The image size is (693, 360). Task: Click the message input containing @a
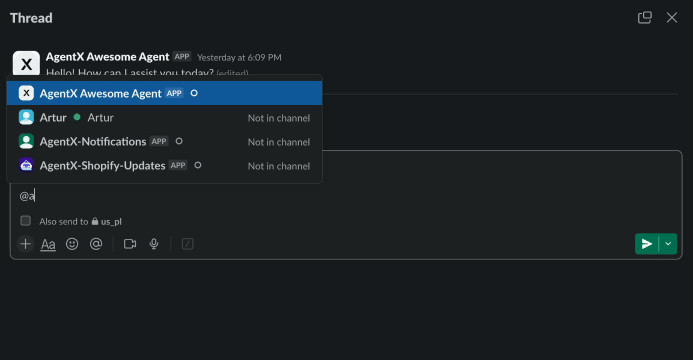[346, 196]
